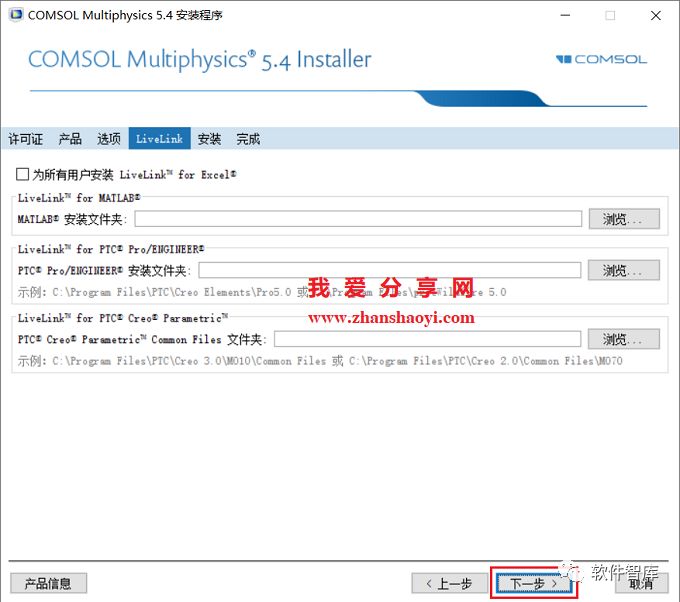This screenshot has width=680, height=602.
Task: Click the COMSOL installer title bar icon
Action: pyautogui.click(x=16, y=14)
